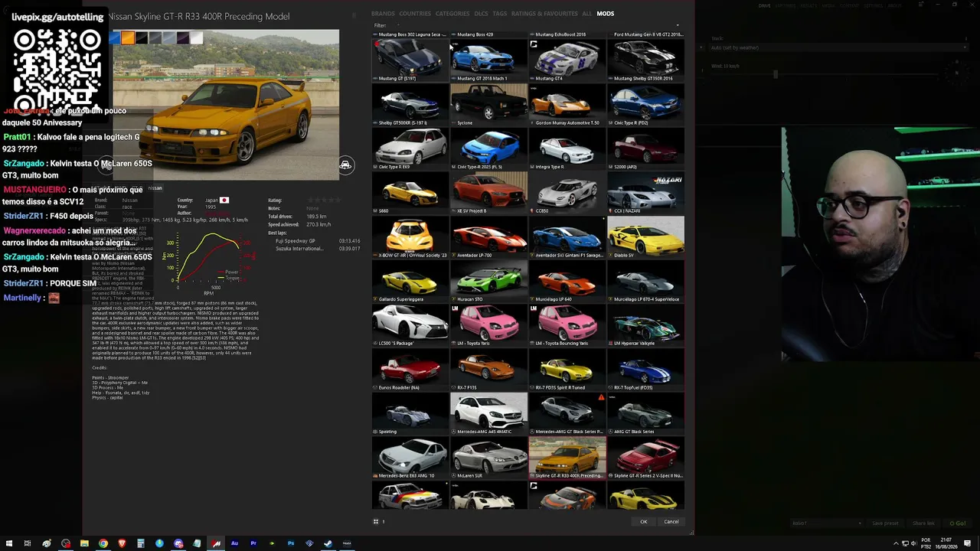Screen dimensions: 980x551
Task: Pick the Gordon Murray Automotive T.50
Action: (567, 105)
